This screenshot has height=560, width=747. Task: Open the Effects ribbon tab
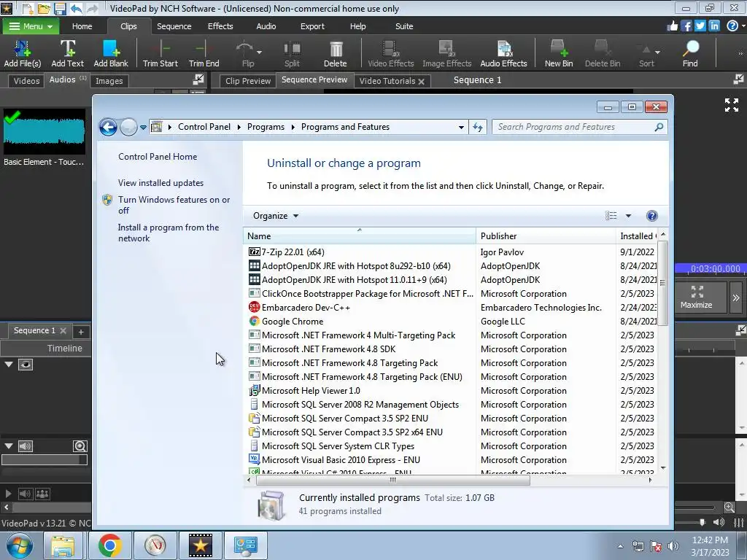click(220, 26)
